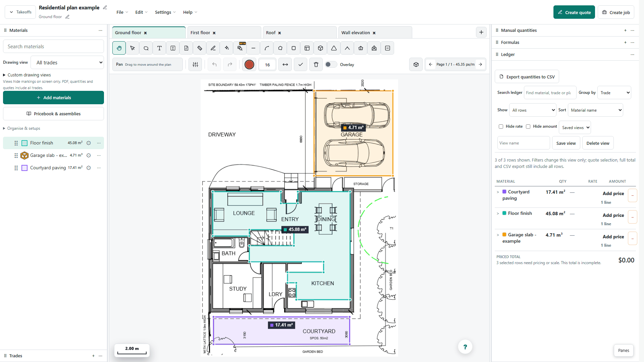Image resolution: width=644 pixels, height=362 pixels.
Task: Expand Organise & setups section
Action: (21, 128)
